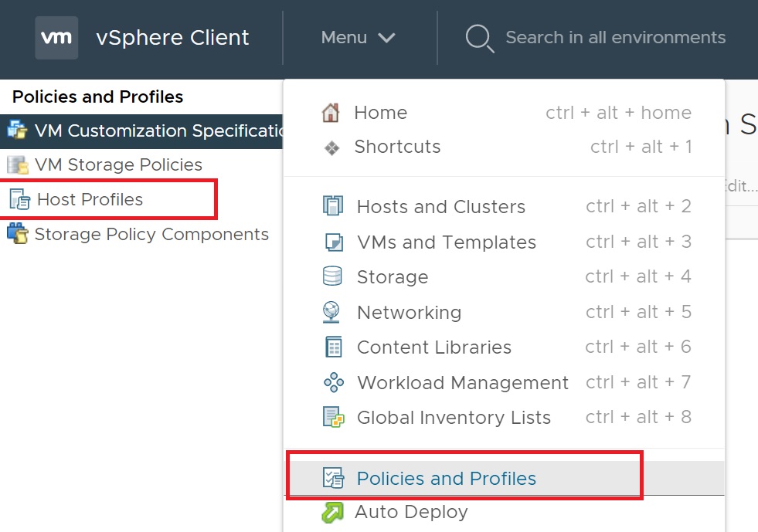The height and width of the screenshot is (532, 758).
Task: Open Storage Policy Components item
Action: (151, 234)
